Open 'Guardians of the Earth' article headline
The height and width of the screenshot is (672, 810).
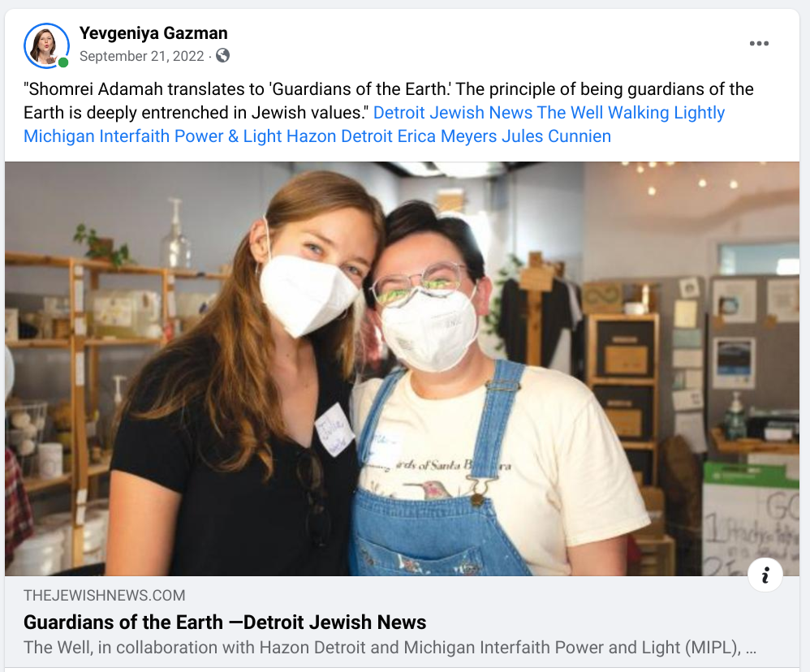point(225,622)
